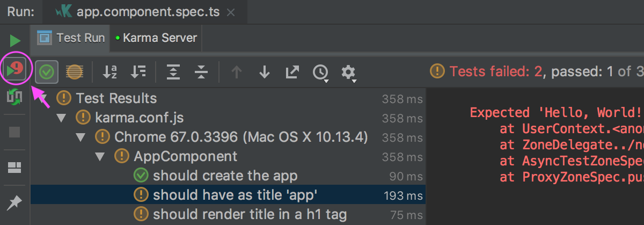Sort tests by duration
The height and width of the screenshot is (225, 644).
click(x=138, y=71)
